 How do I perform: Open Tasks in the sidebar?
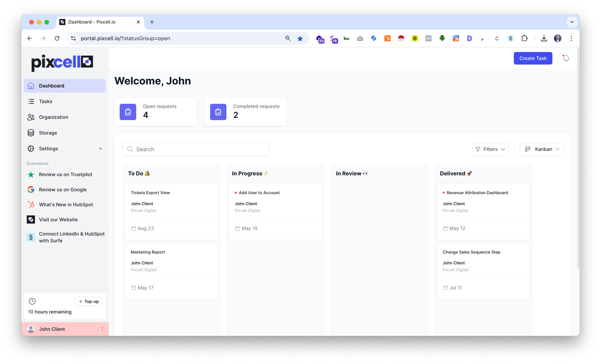[x=65, y=102]
